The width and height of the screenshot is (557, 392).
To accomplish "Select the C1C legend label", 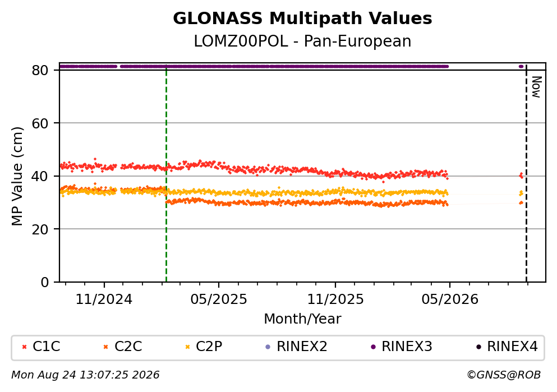I will tap(47, 347).
